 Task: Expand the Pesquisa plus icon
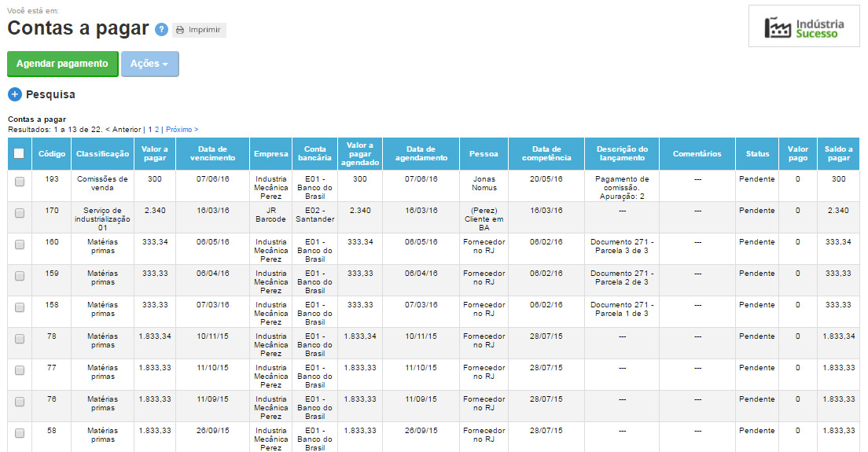pyautogui.click(x=15, y=94)
